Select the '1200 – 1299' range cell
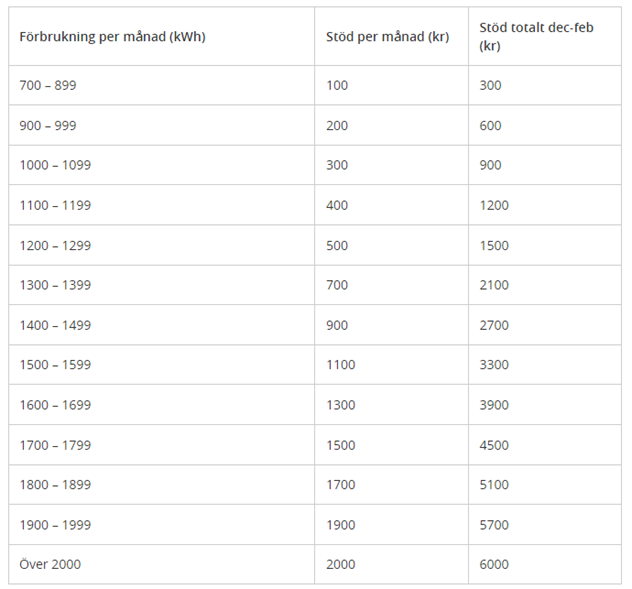 coord(55,245)
